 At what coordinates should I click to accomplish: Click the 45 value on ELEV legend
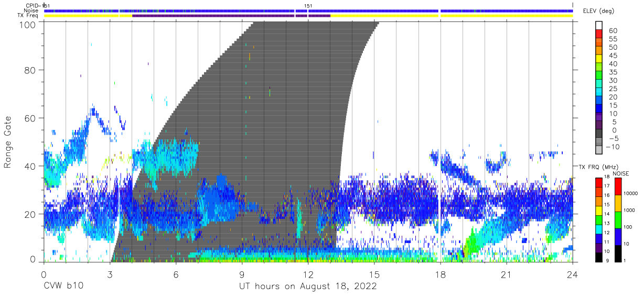(613, 56)
